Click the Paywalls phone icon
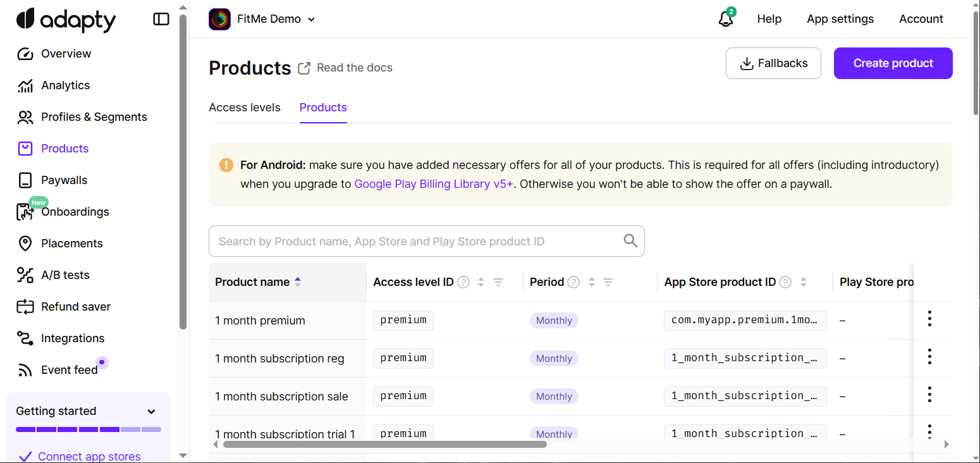The image size is (980, 463). [x=24, y=180]
